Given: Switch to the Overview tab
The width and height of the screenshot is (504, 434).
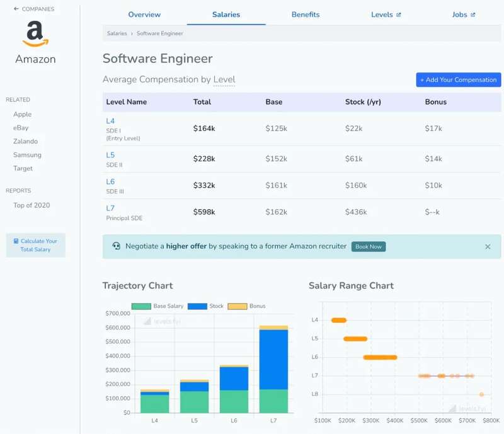Looking at the screenshot, I should (144, 14).
